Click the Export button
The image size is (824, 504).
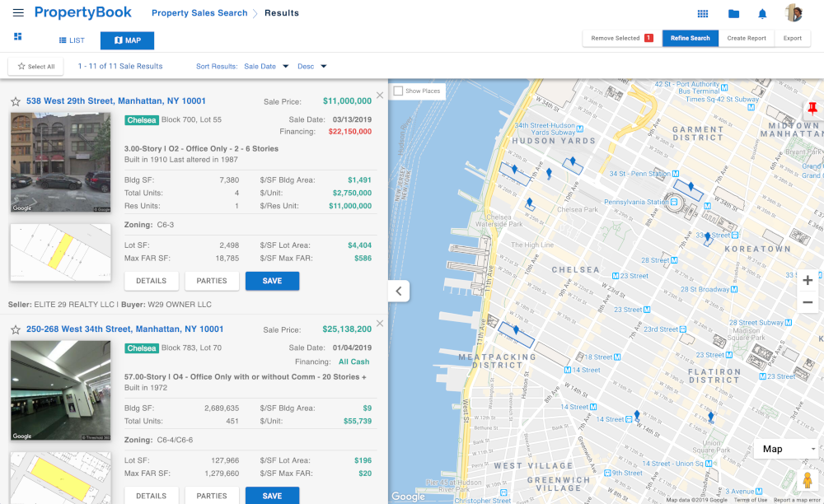(792, 39)
